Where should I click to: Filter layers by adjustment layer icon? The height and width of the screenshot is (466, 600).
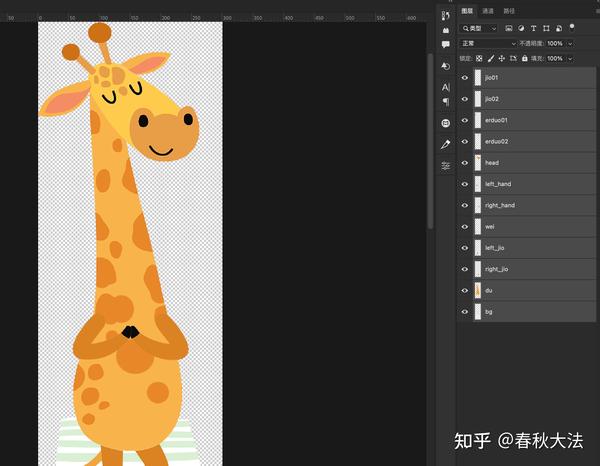point(521,28)
